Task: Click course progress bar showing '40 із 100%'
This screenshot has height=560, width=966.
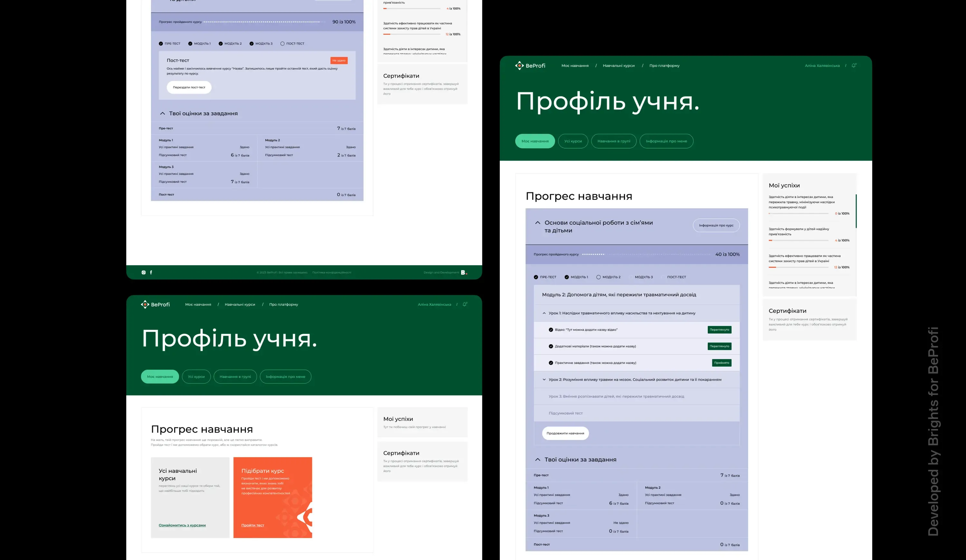Action: pos(646,254)
